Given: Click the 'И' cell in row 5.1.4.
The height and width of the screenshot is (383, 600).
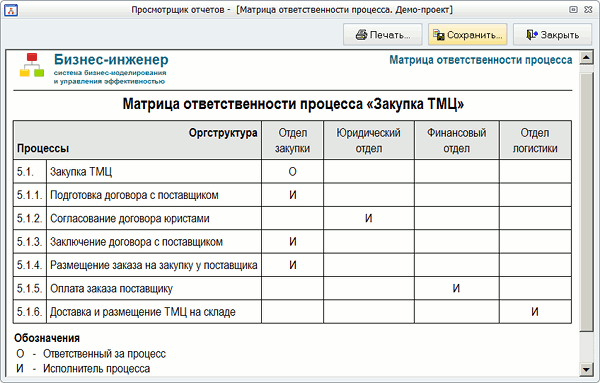Looking at the screenshot, I should [292, 265].
